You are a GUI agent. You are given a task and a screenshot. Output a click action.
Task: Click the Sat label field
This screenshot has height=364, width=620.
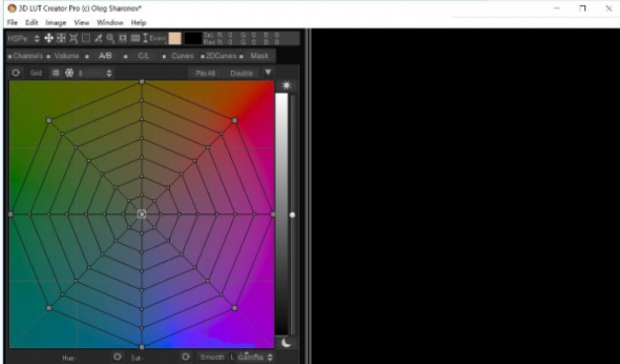(137, 358)
